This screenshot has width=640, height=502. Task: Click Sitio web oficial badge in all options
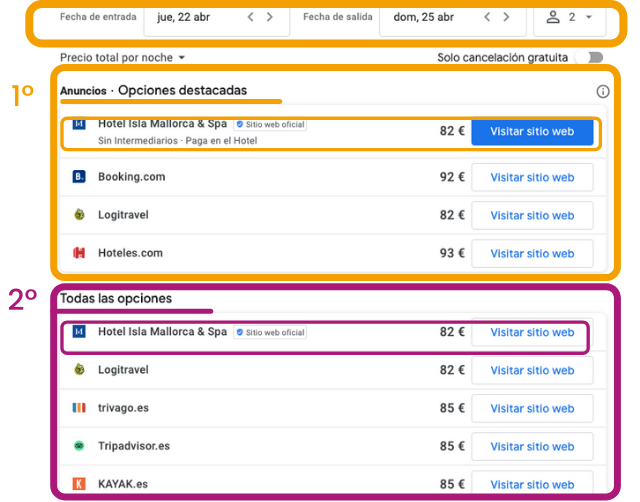pos(270,332)
